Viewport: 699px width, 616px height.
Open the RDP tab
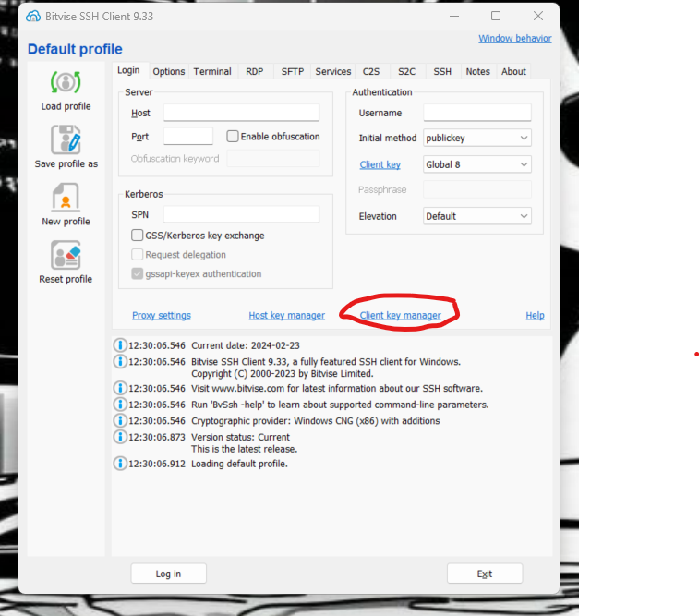[255, 71]
